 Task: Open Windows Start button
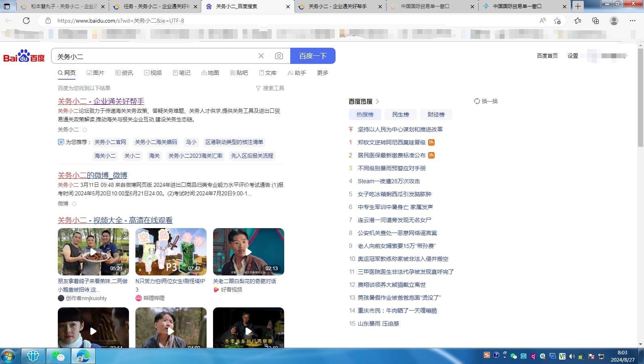(8, 356)
